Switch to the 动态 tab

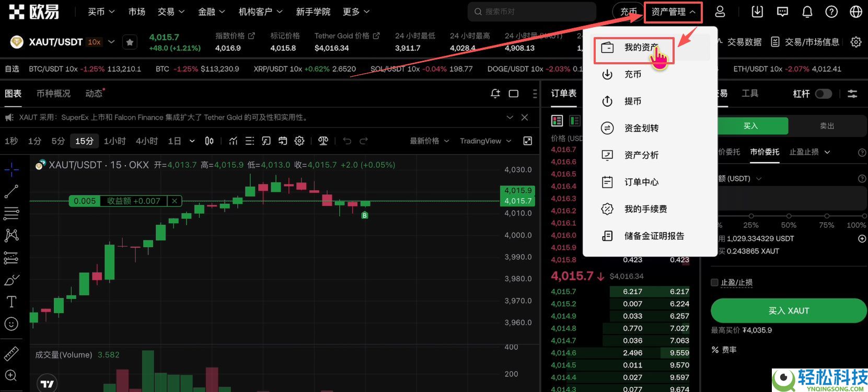[94, 94]
